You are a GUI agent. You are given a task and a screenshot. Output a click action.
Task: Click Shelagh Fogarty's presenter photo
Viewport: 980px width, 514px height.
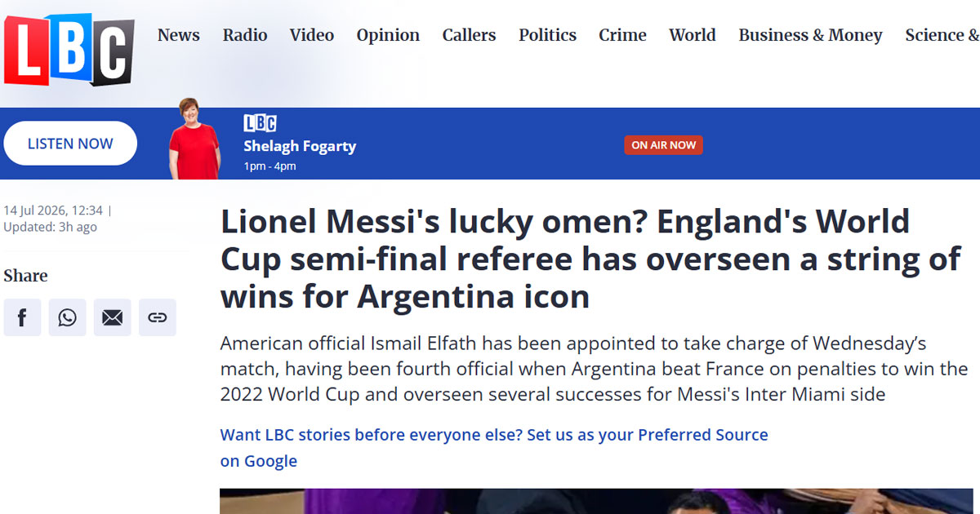(194, 139)
